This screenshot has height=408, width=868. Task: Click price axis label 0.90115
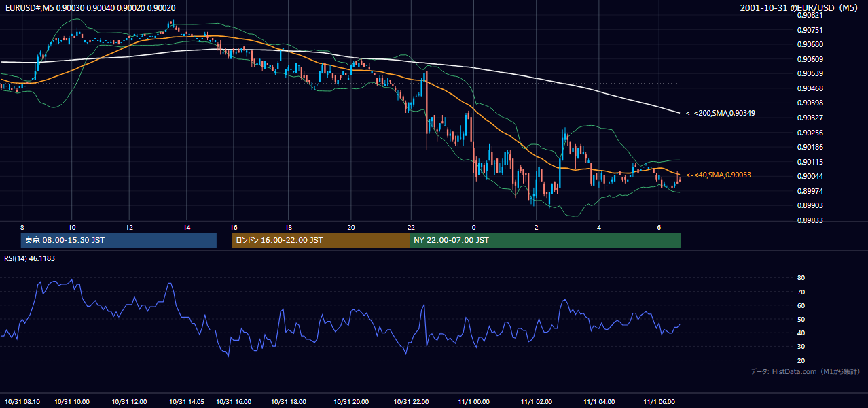(x=810, y=162)
